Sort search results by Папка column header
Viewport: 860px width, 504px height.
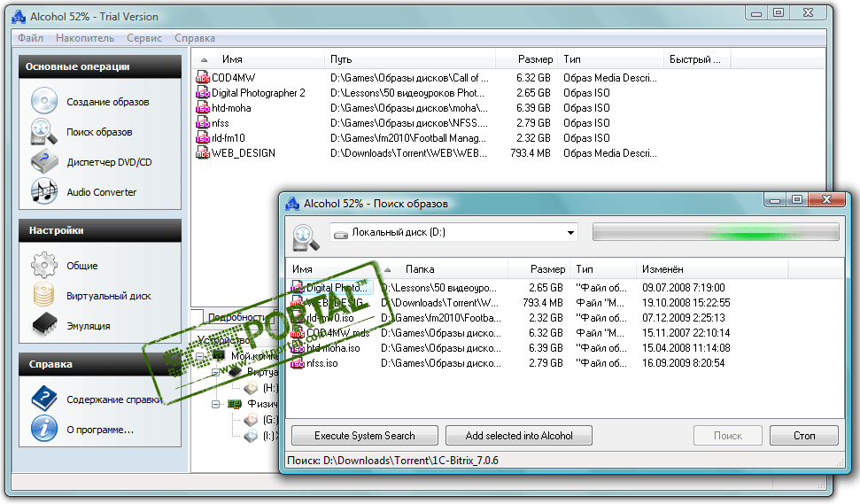(444, 269)
